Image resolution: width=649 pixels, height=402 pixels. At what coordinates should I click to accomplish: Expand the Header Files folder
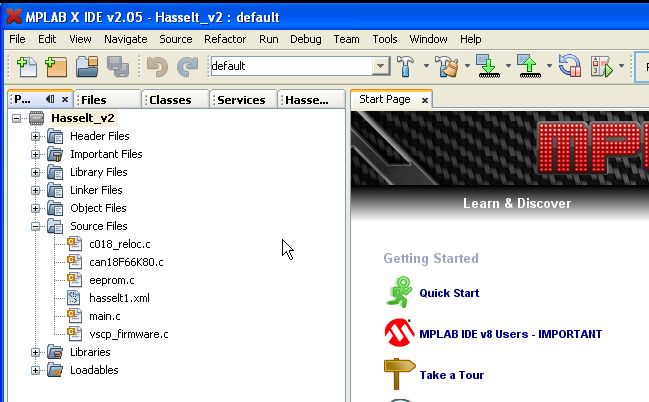36,136
